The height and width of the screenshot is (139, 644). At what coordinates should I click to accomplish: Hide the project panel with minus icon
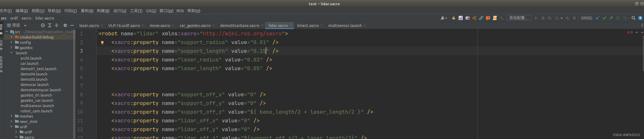coord(72,25)
